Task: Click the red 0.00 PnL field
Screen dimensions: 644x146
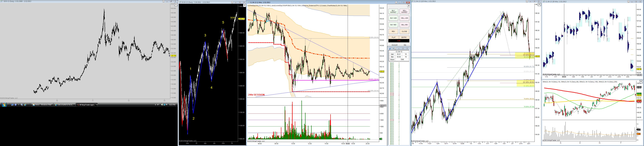Action: pyautogui.click(x=399, y=41)
